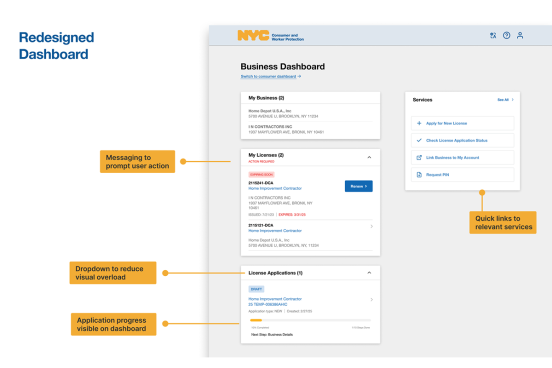Image resolution: width=552 pixels, height=368 pixels.
Task: Open Home Improvement Contractor link under 2115241-DCA
Action: pyautogui.click(x=275, y=188)
